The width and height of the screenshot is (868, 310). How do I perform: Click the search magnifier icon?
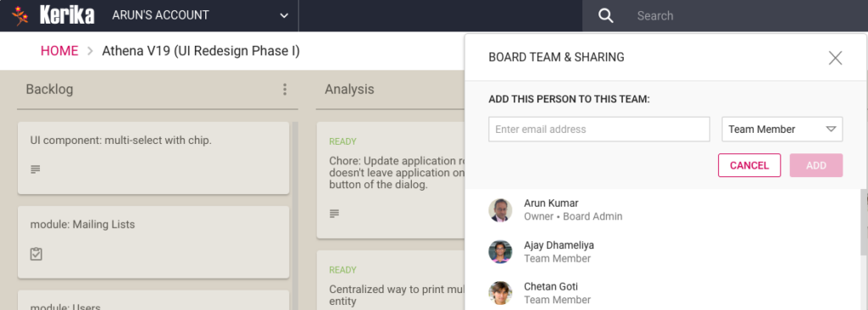(x=606, y=16)
